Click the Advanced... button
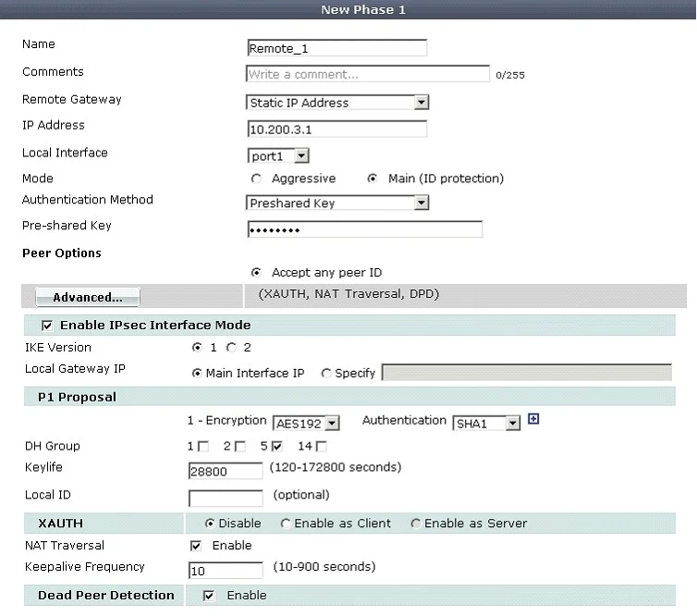 click(x=88, y=297)
